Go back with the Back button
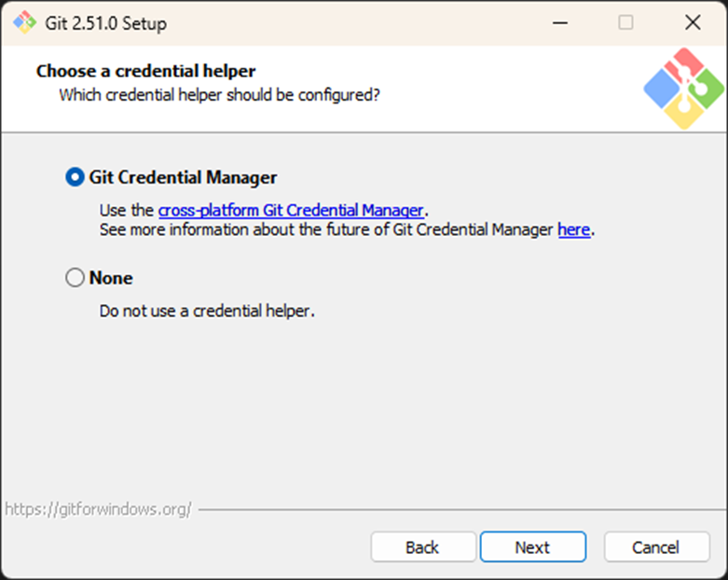This screenshot has height=580, width=728. pyautogui.click(x=422, y=547)
